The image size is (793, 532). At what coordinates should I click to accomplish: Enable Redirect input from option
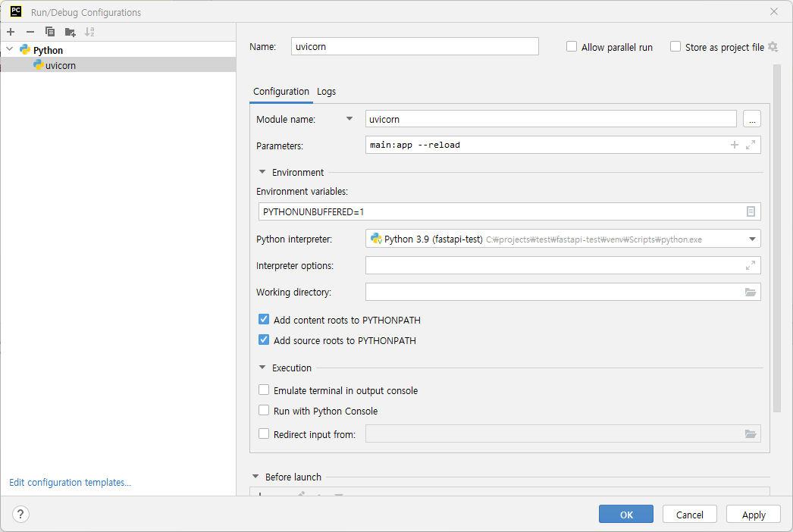(264, 433)
